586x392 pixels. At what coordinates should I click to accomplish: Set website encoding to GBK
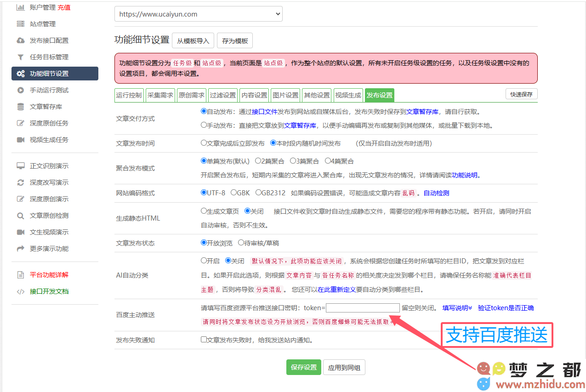pyautogui.click(x=233, y=193)
